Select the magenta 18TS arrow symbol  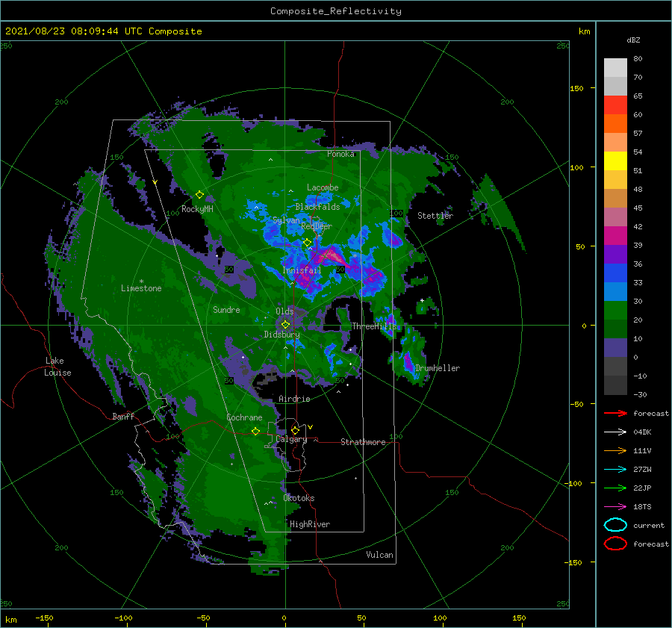615,507
